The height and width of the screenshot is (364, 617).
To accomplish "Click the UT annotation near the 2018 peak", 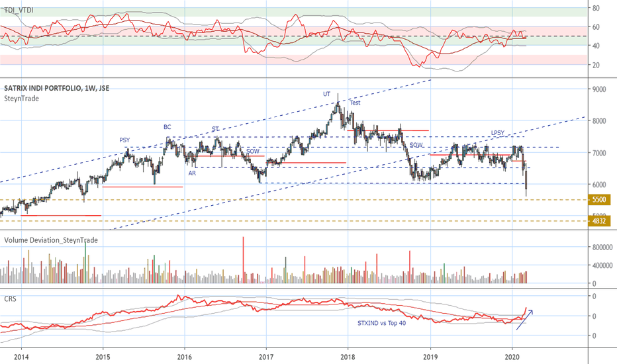I will (326, 94).
